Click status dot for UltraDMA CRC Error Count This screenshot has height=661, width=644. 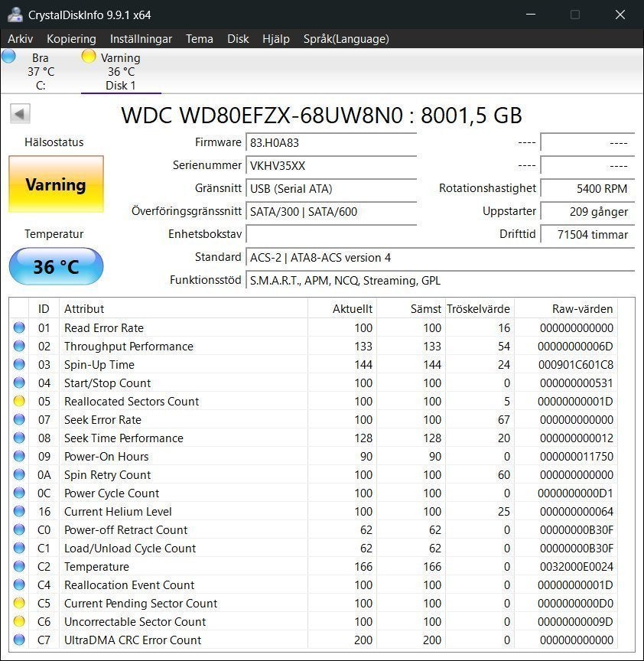pyautogui.click(x=19, y=640)
